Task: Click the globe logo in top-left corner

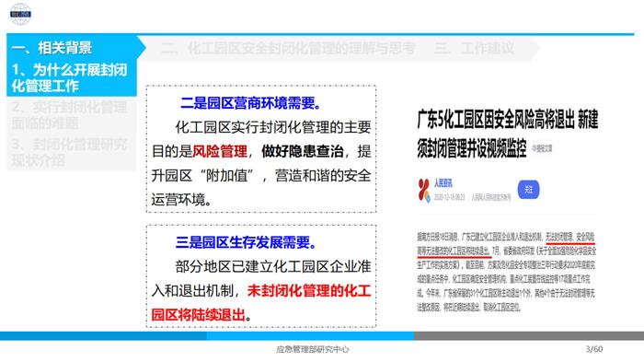Action: tap(20, 14)
